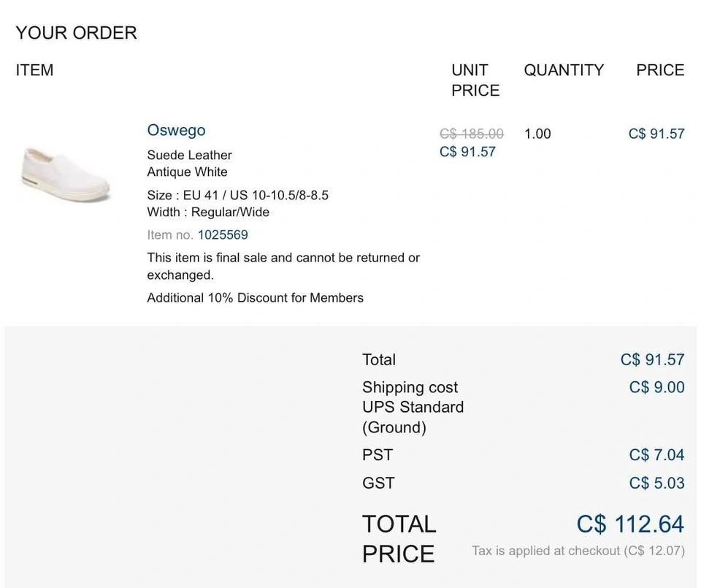Click the Oswego product name link
The height and width of the screenshot is (588, 701).
pos(176,131)
